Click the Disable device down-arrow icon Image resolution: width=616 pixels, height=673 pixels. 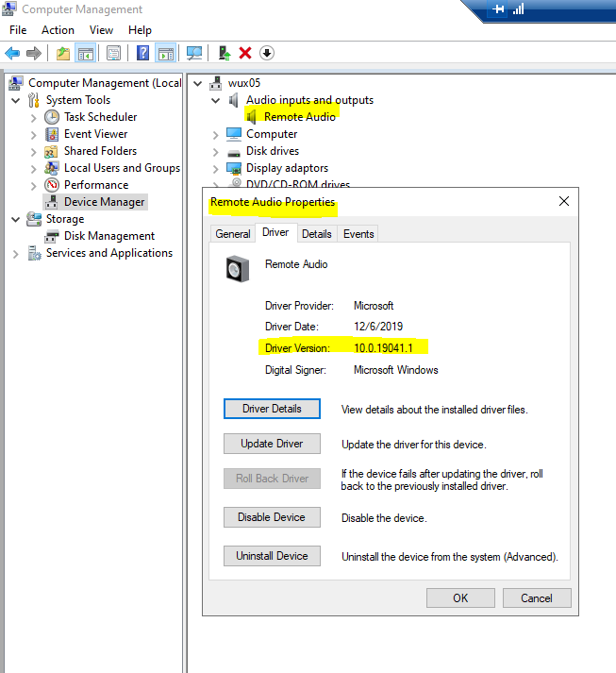point(267,53)
